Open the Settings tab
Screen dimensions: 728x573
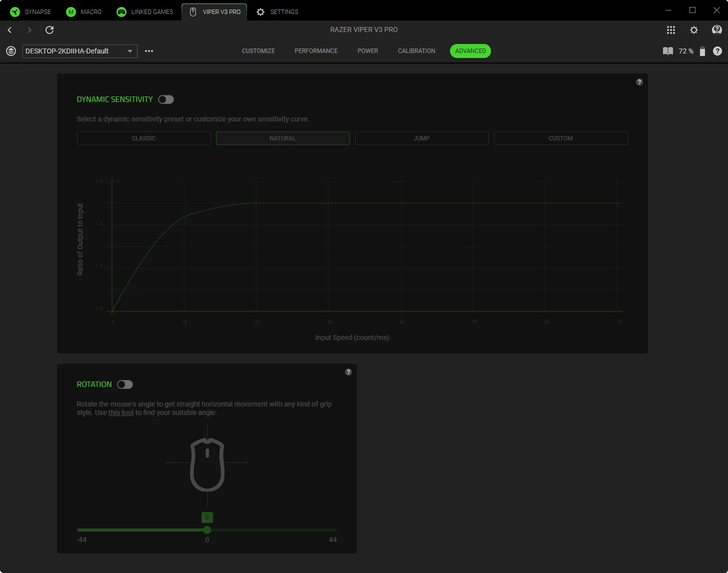coord(277,11)
